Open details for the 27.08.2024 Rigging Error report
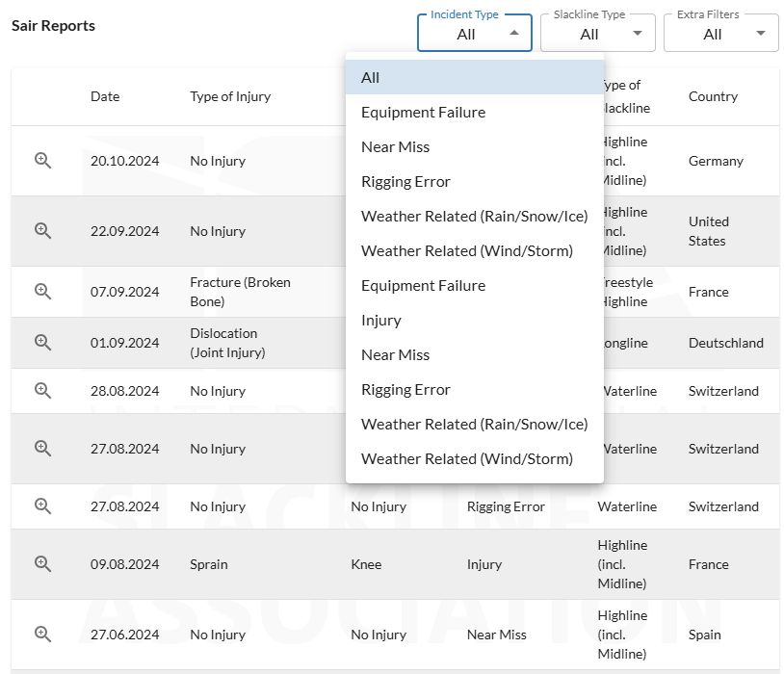 point(42,506)
